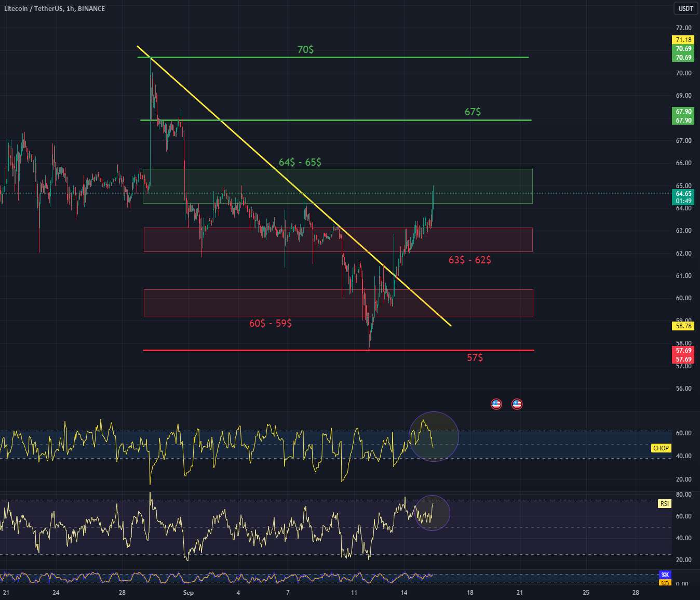The width and height of the screenshot is (700, 600).
Task: Click the 66.00 price scale label
Action: click(x=683, y=163)
